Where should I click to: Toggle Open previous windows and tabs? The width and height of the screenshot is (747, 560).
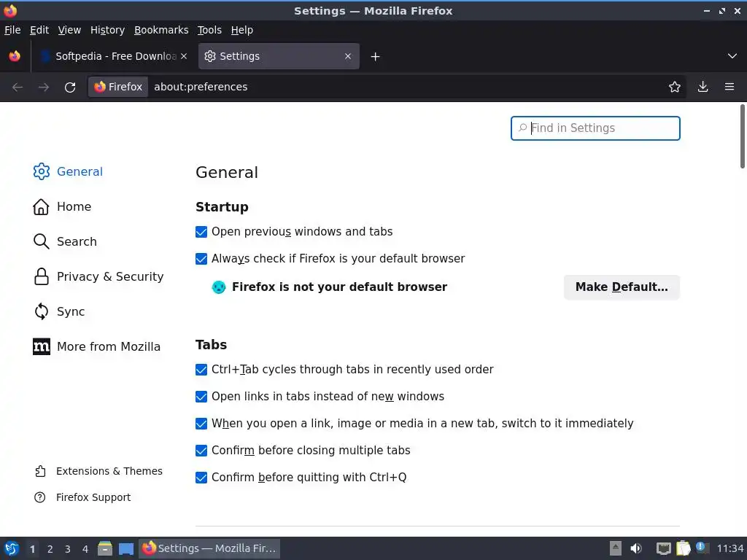(x=201, y=232)
